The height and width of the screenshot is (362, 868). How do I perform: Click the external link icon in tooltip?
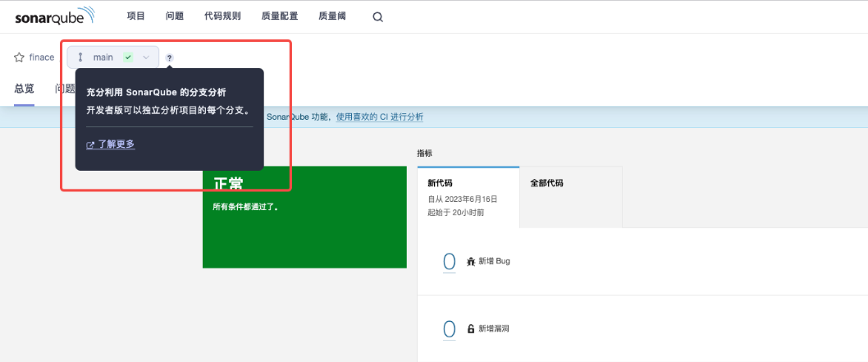tap(90, 145)
